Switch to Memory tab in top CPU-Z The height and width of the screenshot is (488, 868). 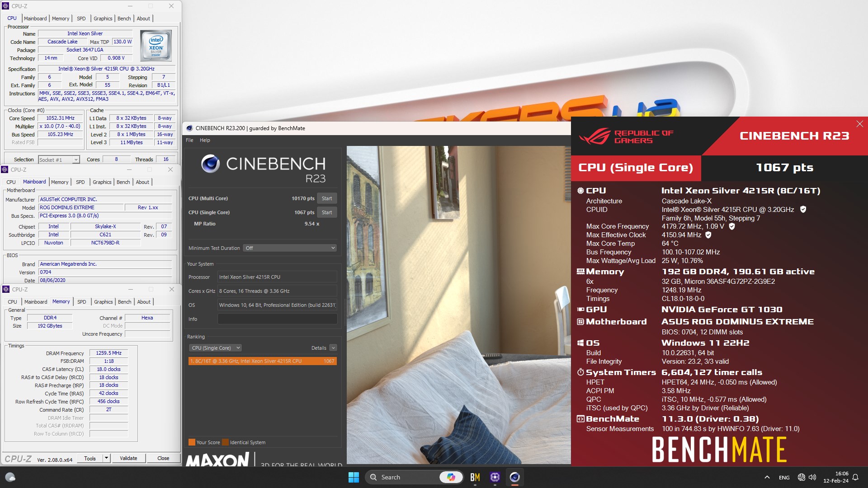[x=61, y=19]
